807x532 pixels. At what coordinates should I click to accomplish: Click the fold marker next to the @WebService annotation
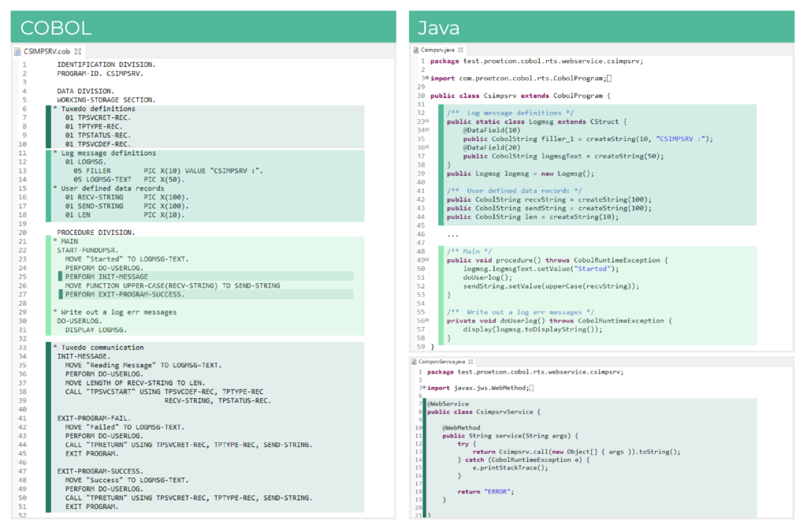(x=424, y=404)
